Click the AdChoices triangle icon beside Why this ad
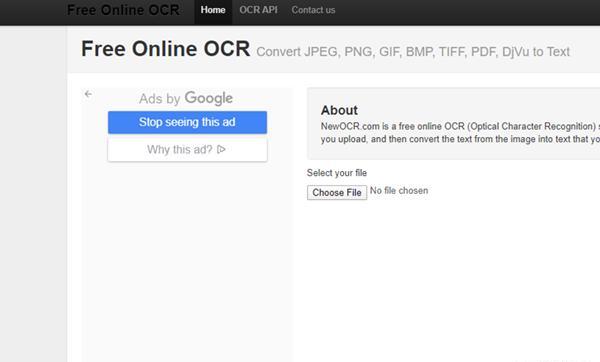This screenshot has height=362, width=600. [221, 149]
